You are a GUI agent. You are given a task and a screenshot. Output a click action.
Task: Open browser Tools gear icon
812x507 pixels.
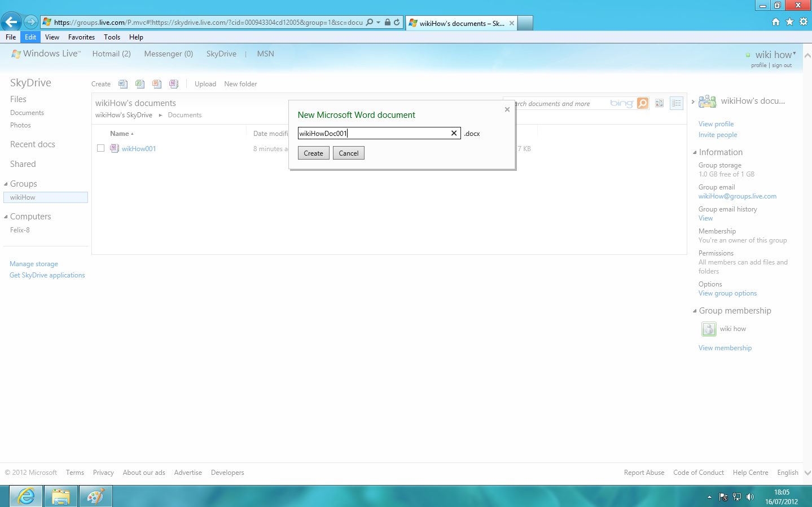[x=804, y=21]
